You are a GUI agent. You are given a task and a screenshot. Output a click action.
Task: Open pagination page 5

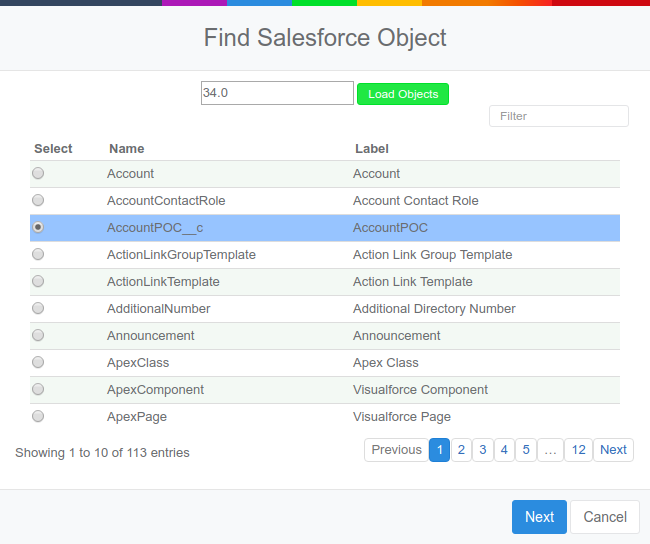526,450
